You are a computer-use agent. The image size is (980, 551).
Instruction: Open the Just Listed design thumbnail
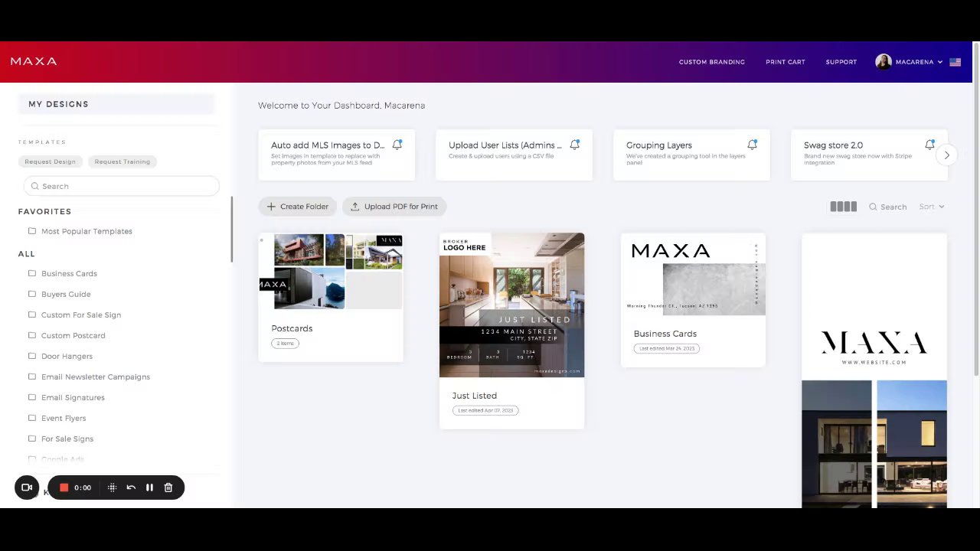(x=511, y=305)
